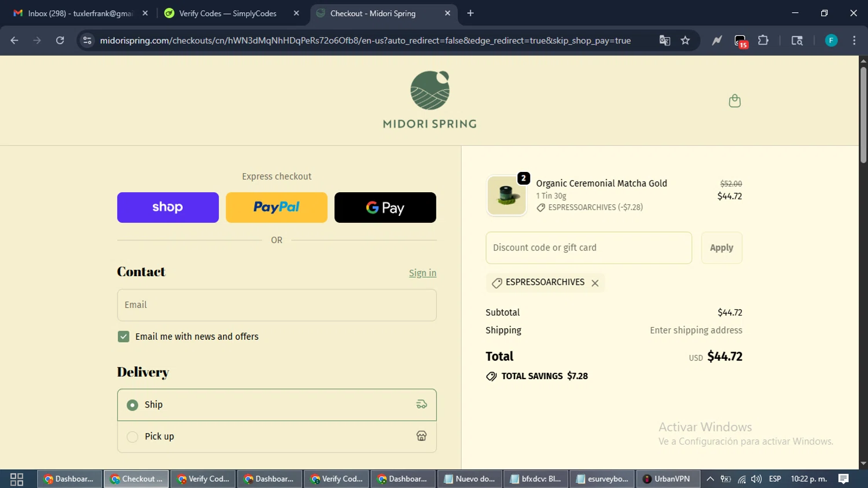Click the taskbar clock 10:22 p. m.

click(x=809, y=479)
